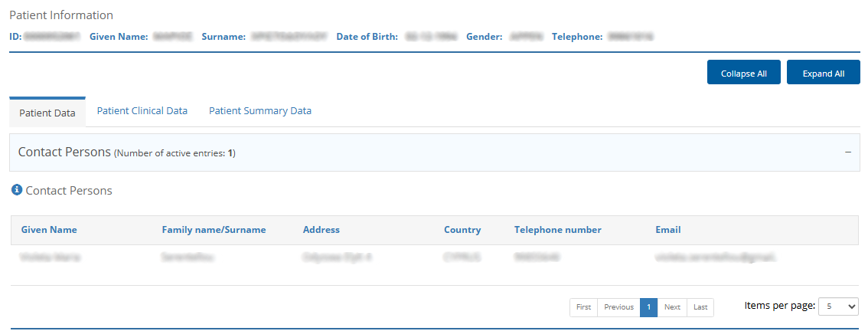
Task: Sort by Country column header
Action: [x=462, y=230]
